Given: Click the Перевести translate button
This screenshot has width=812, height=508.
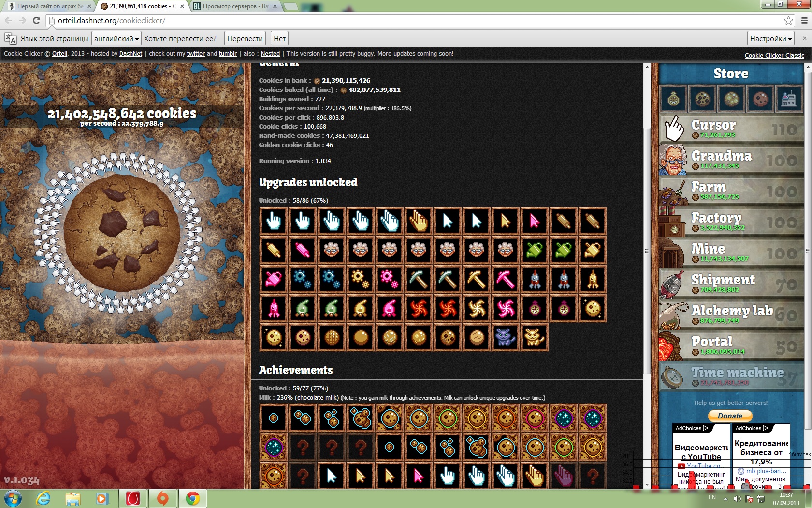Looking at the screenshot, I should tap(245, 39).
